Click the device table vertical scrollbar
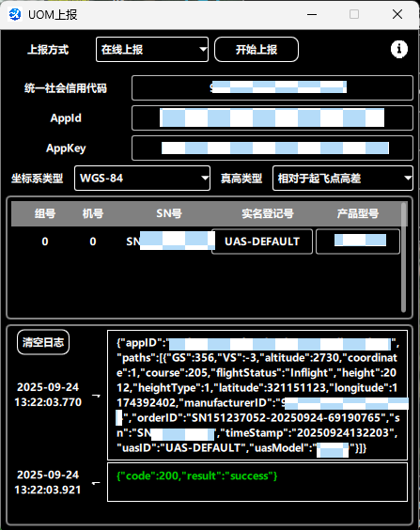 403,257
